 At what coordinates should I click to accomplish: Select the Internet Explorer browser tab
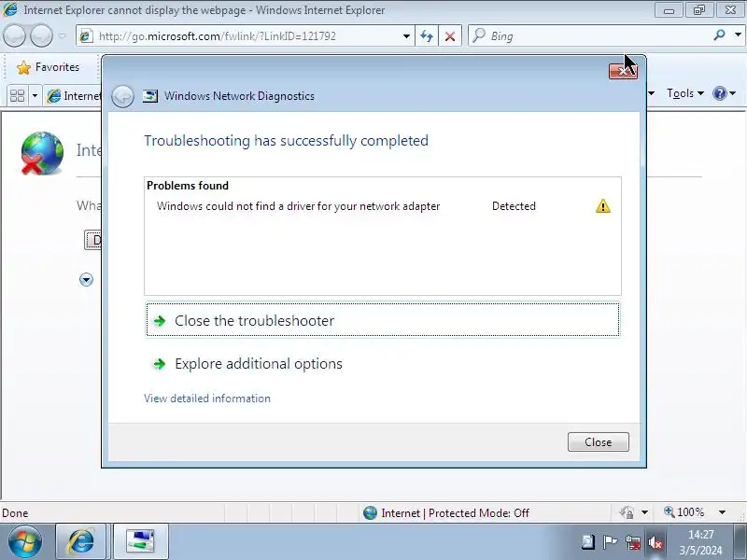(x=73, y=96)
